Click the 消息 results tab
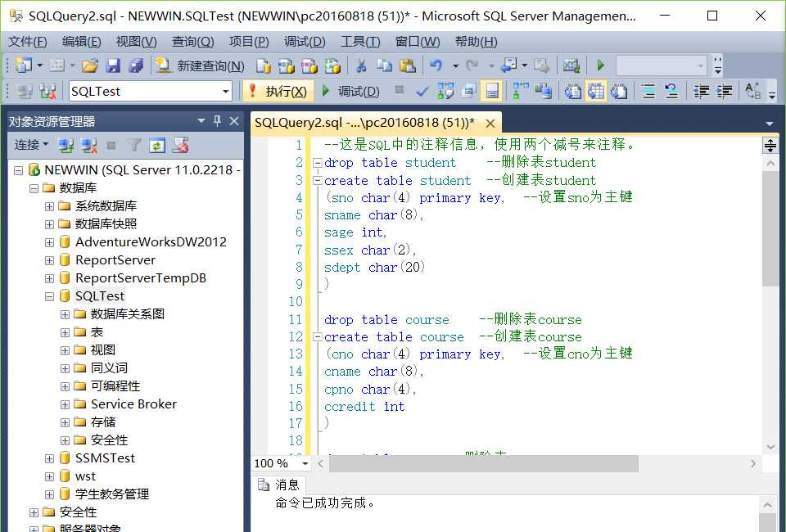 (279, 485)
